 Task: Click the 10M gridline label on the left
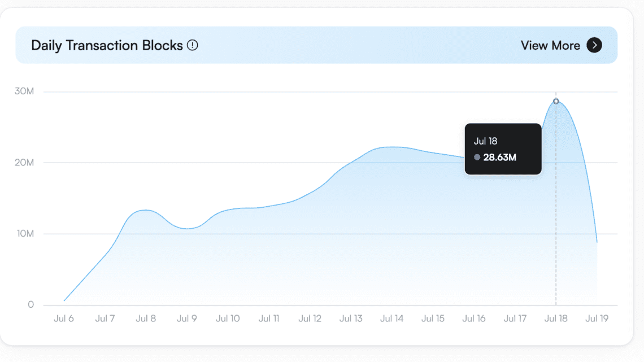click(x=25, y=233)
